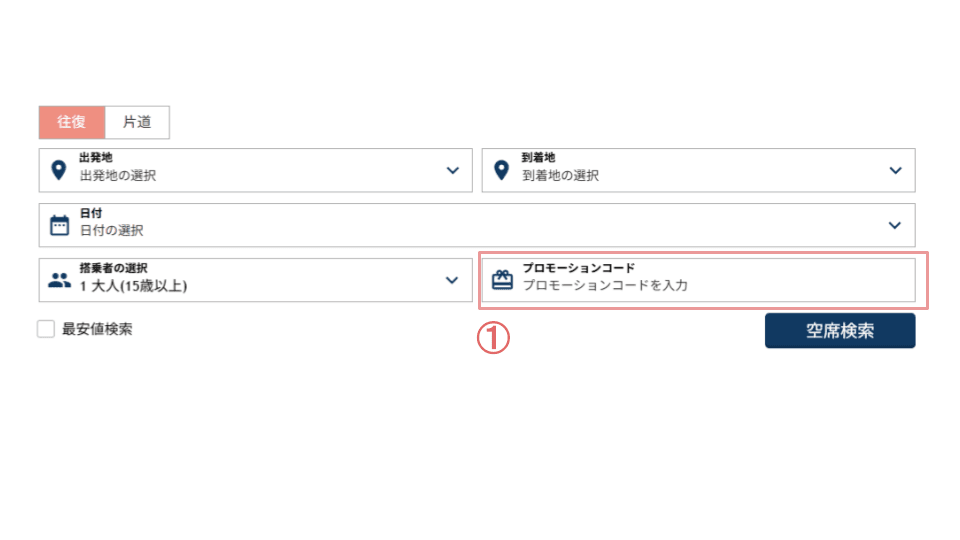Screen dimensions: 960x540
Task: Open the 搭乗者の選択 passenger dropdown
Action: [255, 280]
